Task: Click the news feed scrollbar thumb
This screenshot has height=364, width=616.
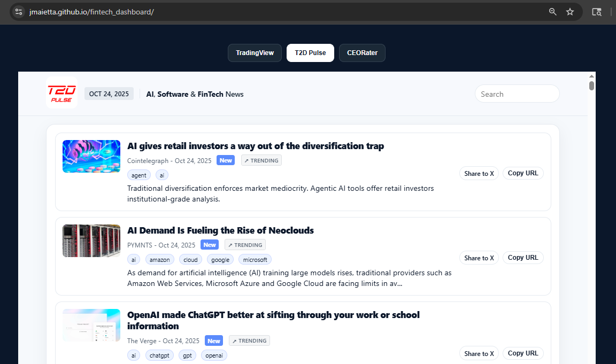Action: coord(591,86)
